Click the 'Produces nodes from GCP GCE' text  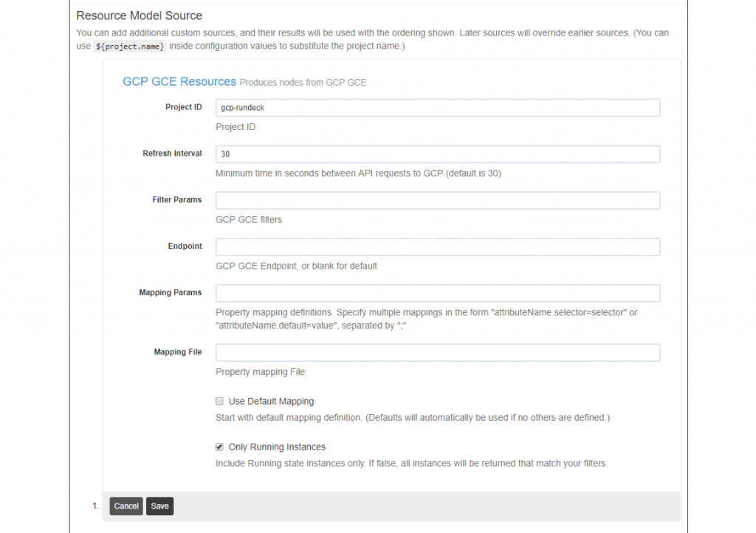point(303,83)
